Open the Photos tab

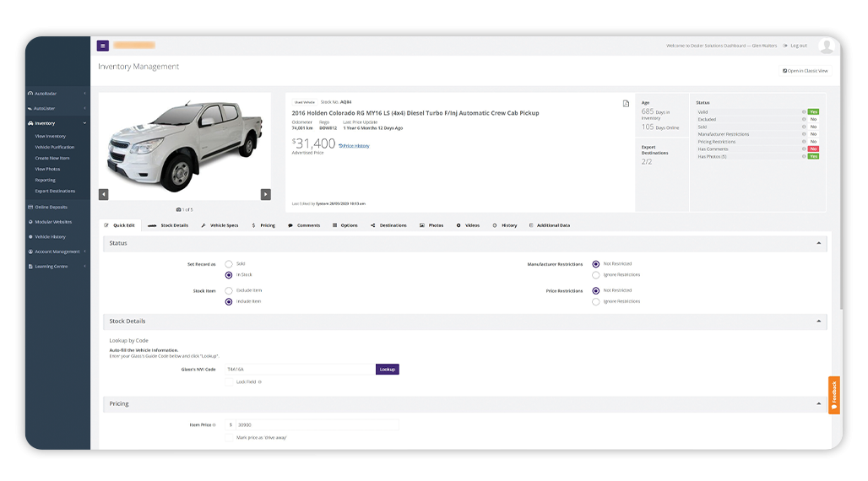[431, 225]
